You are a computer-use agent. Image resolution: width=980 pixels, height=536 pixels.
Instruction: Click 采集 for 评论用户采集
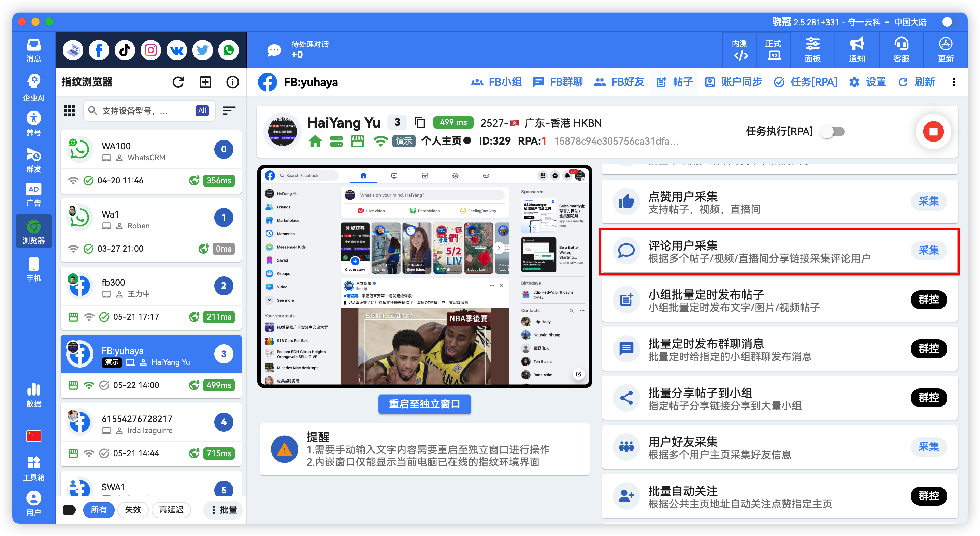pyautogui.click(x=929, y=251)
